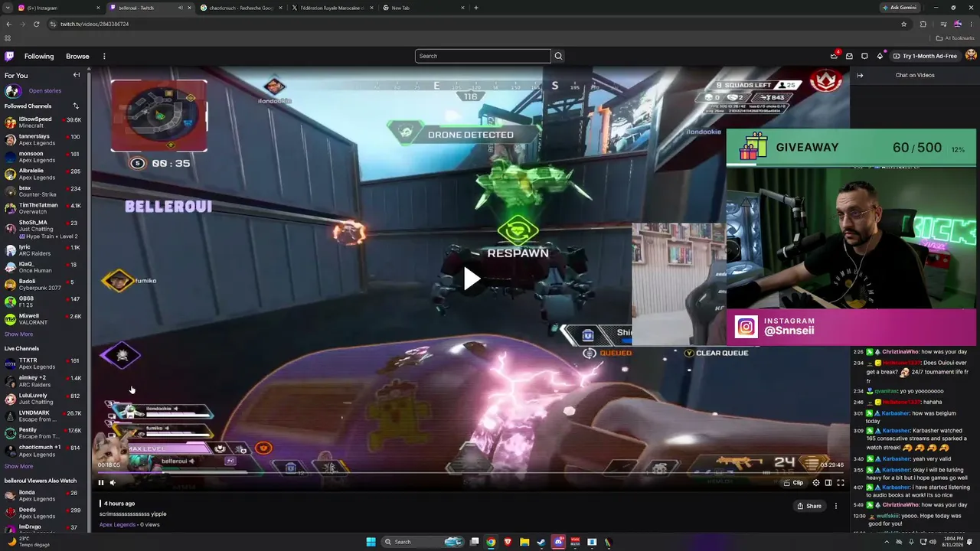This screenshot has width=980, height=551.
Task: Reload the page
Action: tap(36, 24)
